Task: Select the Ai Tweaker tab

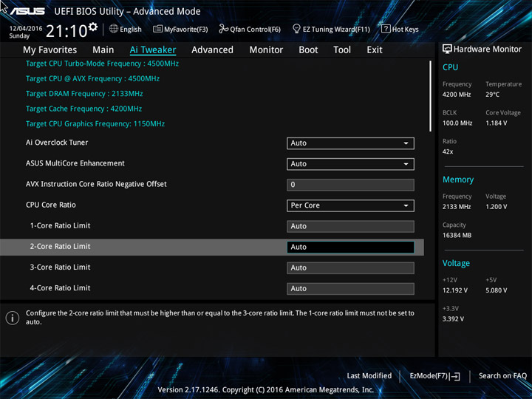Action: point(153,50)
